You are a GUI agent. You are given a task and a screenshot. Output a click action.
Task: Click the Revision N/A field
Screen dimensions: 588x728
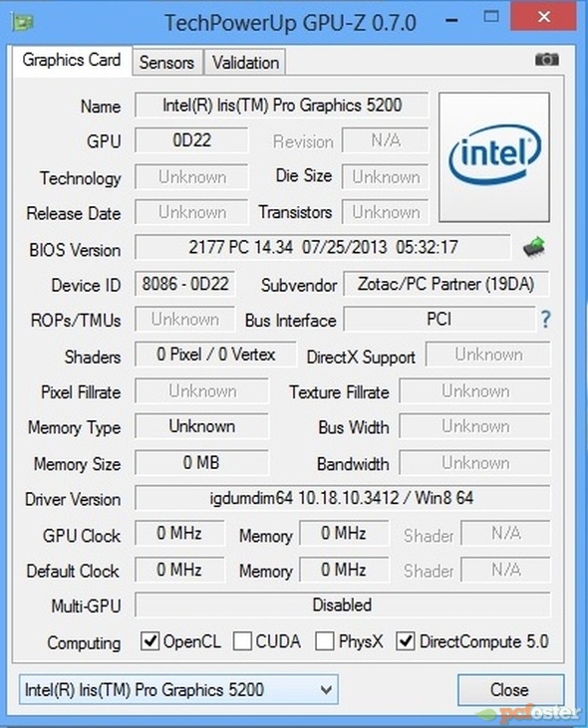pyautogui.click(x=386, y=140)
